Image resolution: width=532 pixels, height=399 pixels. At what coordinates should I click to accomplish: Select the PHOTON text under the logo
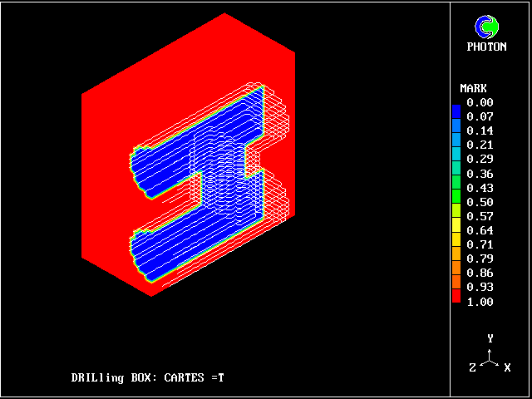pyautogui.click(x=486, y=47)
